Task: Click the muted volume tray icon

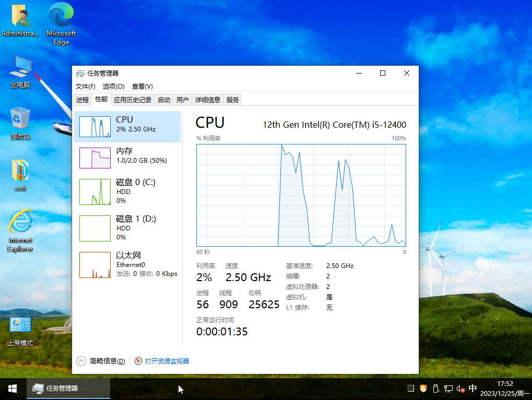Action: click(461, 389)
